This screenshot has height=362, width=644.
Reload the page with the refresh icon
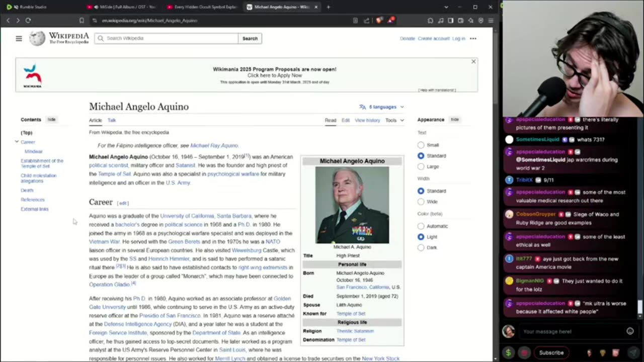click(x=28, y=21)
